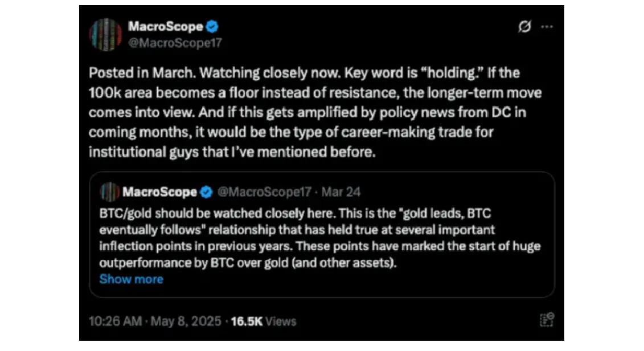The width and height of the screenshot is (644, 351).
Task: Click the 10:26 AM timestamp
Action: pos(116,321)
